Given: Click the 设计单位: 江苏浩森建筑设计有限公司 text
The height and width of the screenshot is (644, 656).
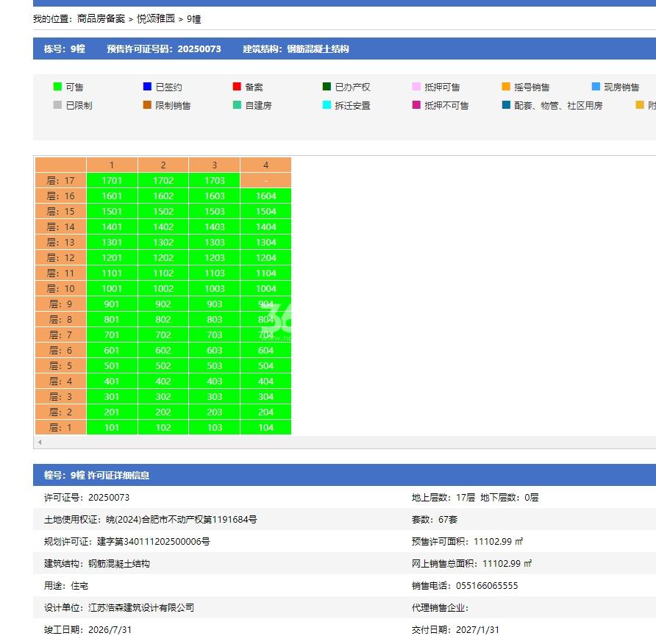Looking at the screenshot, I should 119,608.
